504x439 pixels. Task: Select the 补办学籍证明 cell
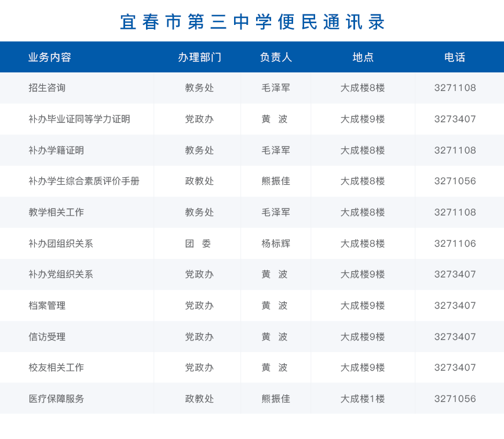pyautogui.click(x=56, y=150)
